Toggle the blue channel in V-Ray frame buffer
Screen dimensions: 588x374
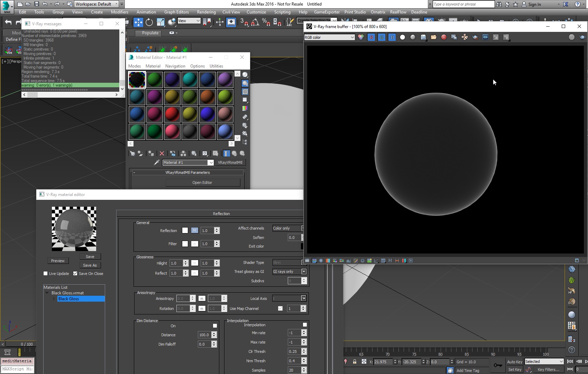coord(392,37)
